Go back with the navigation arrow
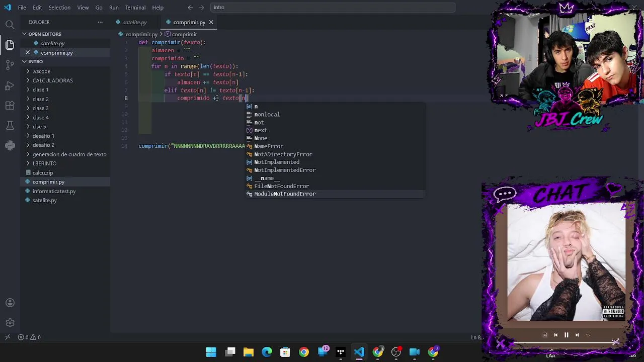644x362 pixels. click(190, 8)
